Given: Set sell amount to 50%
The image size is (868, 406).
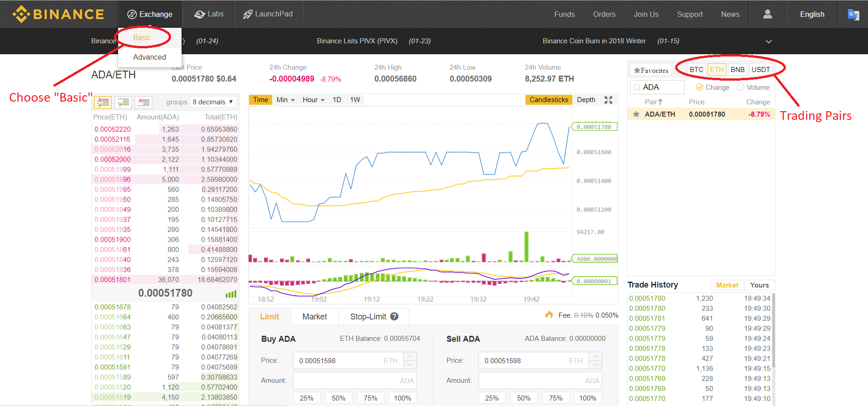Looking at the screenshot, I should click(x=524, y=398).
